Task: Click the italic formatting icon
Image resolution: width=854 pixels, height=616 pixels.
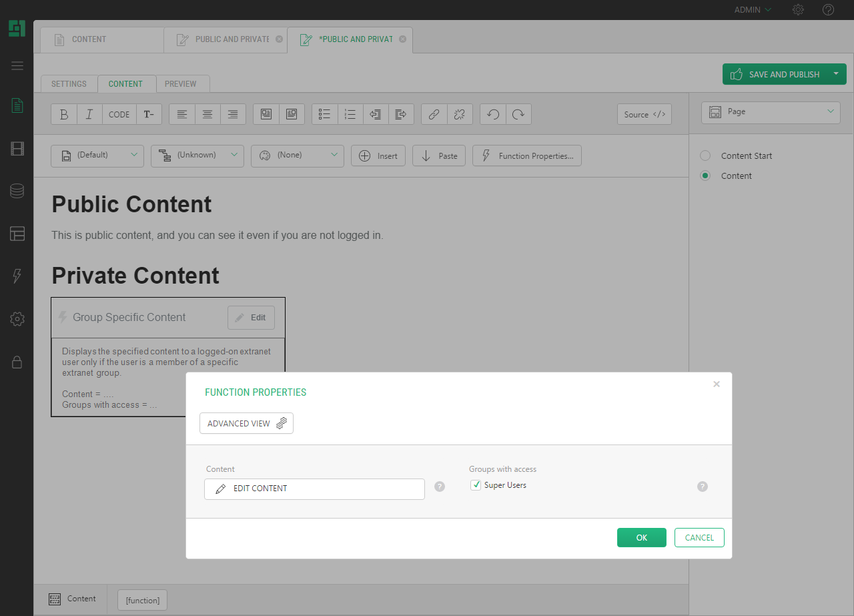Action: point(89,114)
